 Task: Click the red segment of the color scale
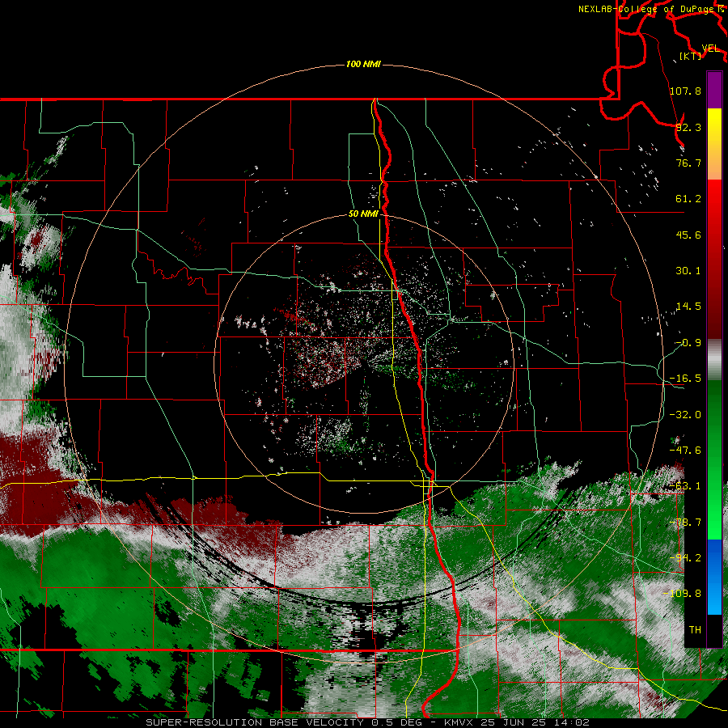714,259
